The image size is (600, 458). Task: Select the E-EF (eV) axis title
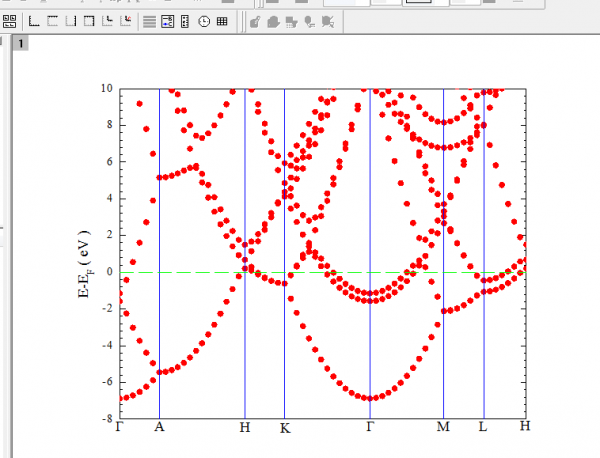(85, 264)
